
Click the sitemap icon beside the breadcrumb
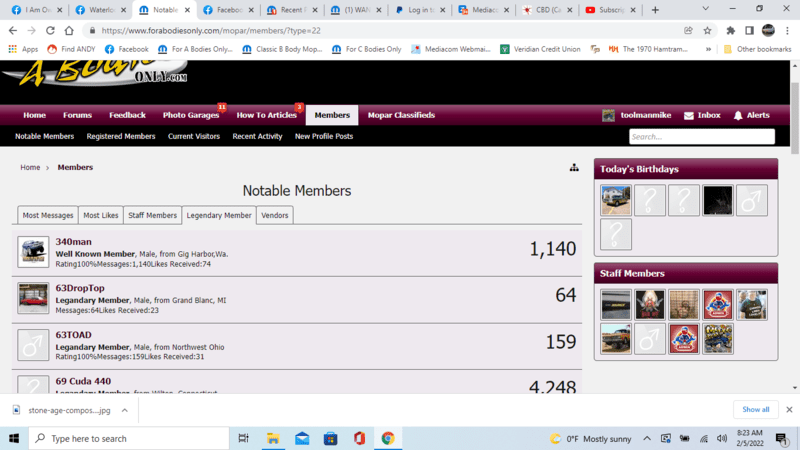pyautogui.click(x=574, y=167)
